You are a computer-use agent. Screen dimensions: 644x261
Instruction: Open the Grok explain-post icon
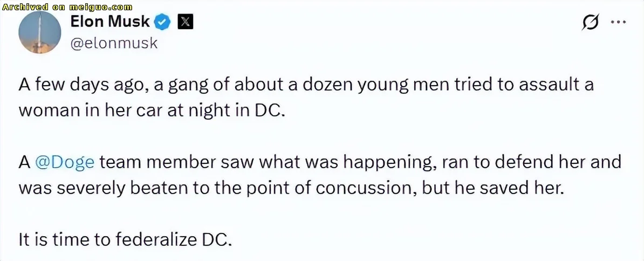590,22
